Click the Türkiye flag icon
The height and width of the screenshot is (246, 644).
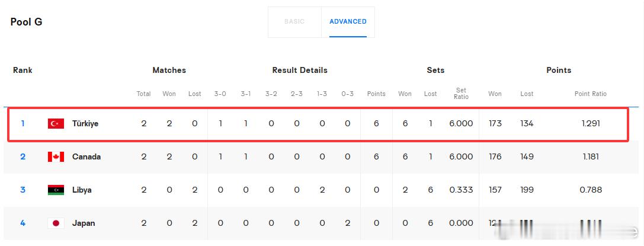click(56, 124)
